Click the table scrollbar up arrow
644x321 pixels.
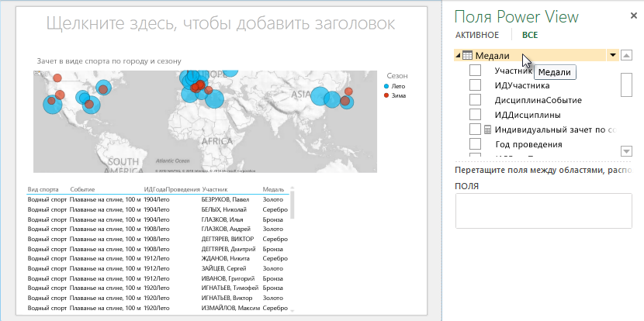coord(293,188)
